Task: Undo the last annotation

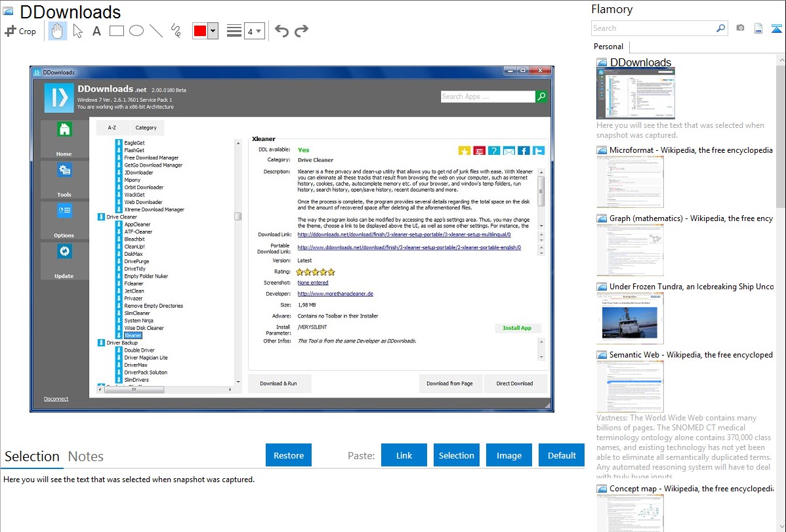Action: [281, 31]
